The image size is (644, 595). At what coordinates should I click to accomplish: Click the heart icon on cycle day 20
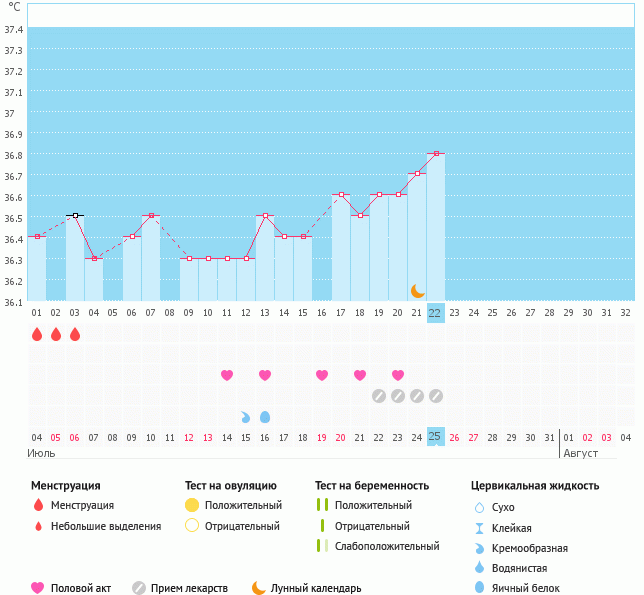pyautogui.click(x=398, y=375)
